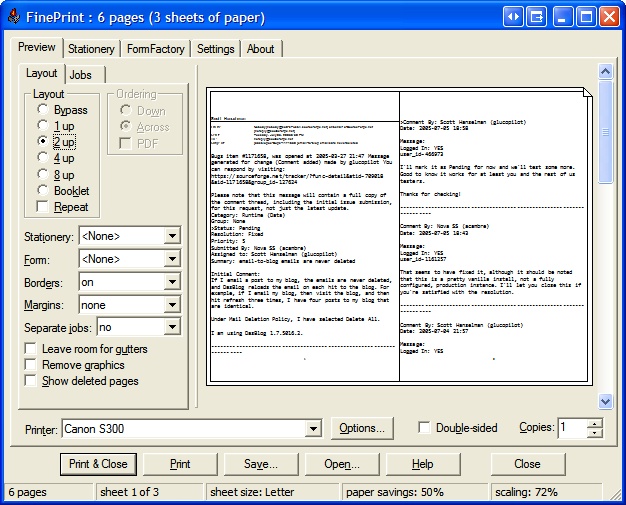Click the "paper savings: 50%" status text
Image resolution: width=626 pixels, height=505 pixels.
[x=395, y=492]
